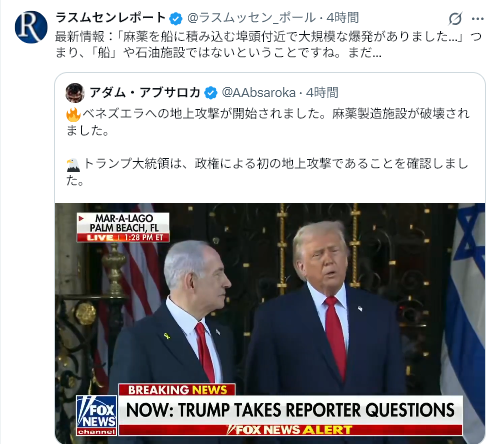Open アダム・アブサロカ's small profile avatar

click(x=75, y=93)
